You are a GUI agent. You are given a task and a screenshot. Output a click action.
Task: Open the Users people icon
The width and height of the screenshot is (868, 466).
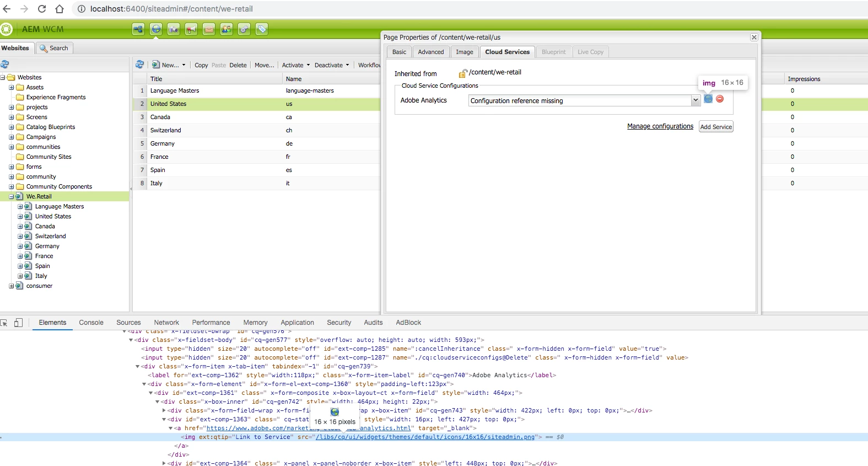(x=227, y=29)
